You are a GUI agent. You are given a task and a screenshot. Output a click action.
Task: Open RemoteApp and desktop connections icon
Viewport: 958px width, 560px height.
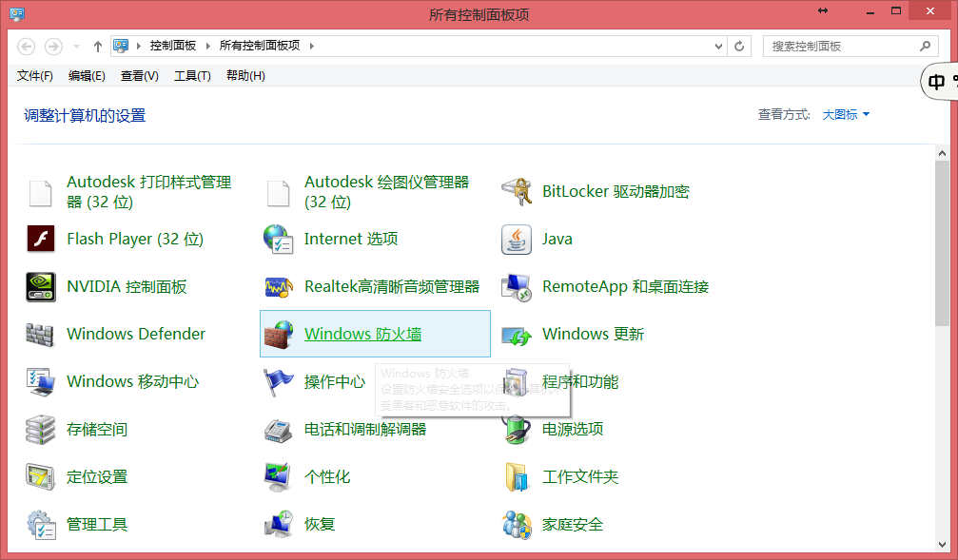coord(517,286)
